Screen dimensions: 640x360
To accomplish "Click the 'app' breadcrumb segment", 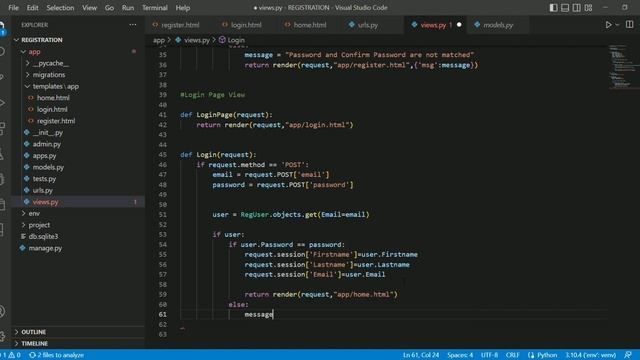I will point(159,40).
